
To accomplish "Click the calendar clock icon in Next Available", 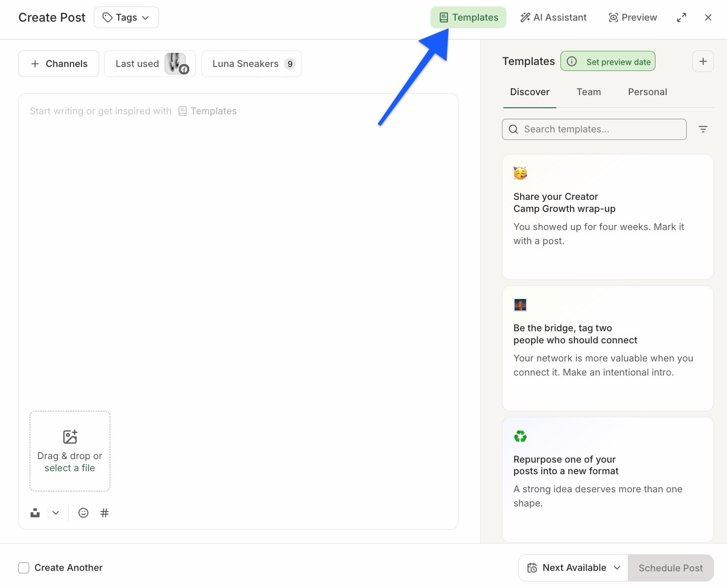I will tap(532, 568).
